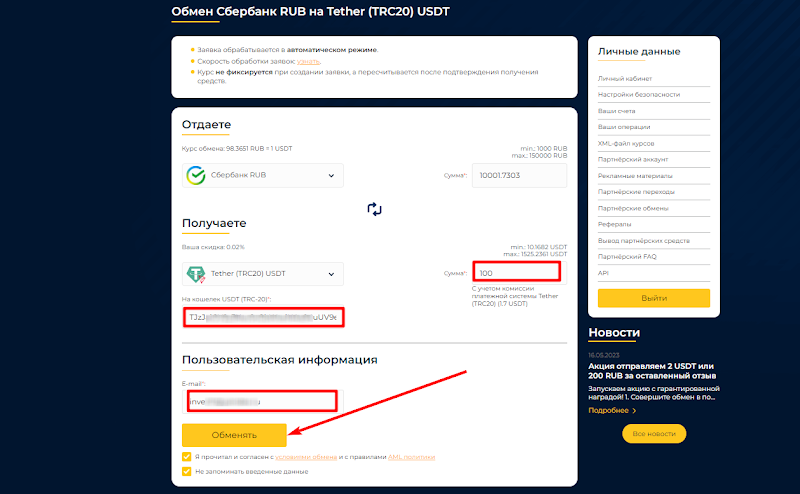The width and height of the screenshot is (800, 494).
Task: Open the AML политики link
Action: point(411,457)
